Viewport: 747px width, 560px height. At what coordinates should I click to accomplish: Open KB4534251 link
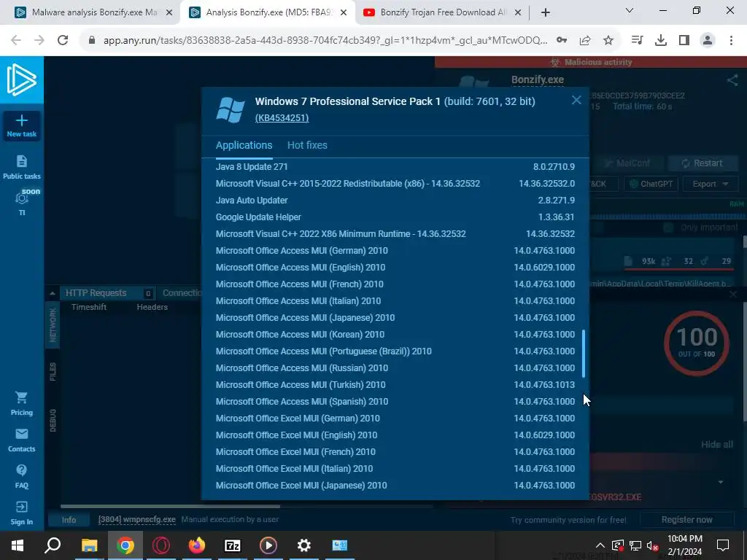282,117
